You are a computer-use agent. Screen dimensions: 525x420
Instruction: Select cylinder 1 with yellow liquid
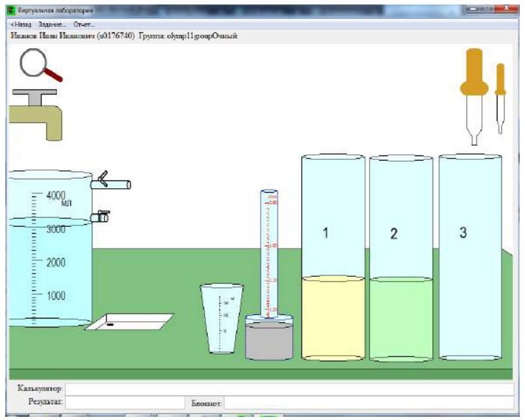tap(333, 258)
